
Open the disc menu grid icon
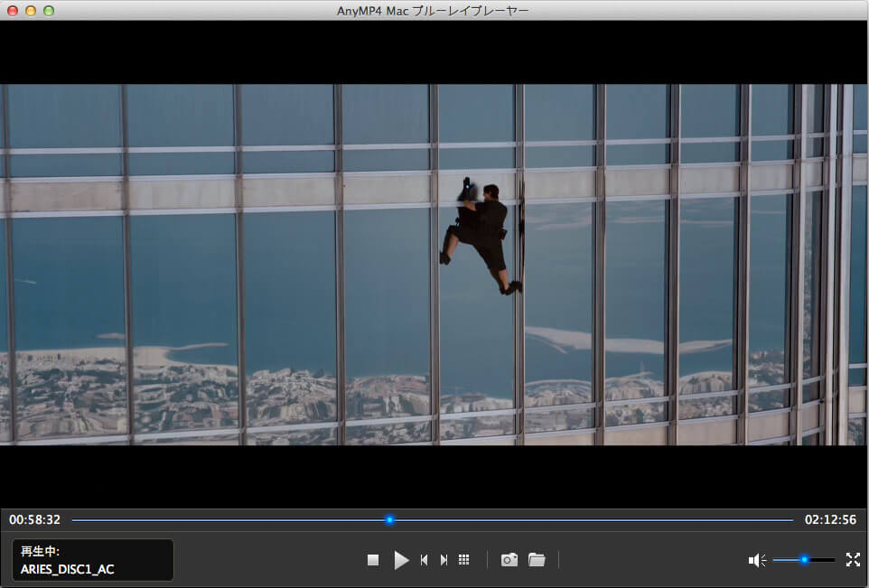[x=464, y=560]
